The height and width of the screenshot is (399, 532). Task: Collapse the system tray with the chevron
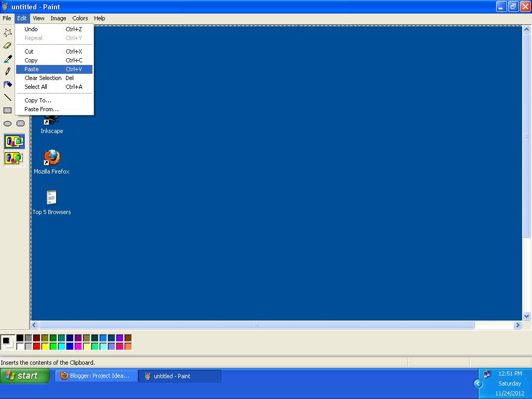point(477,383)
